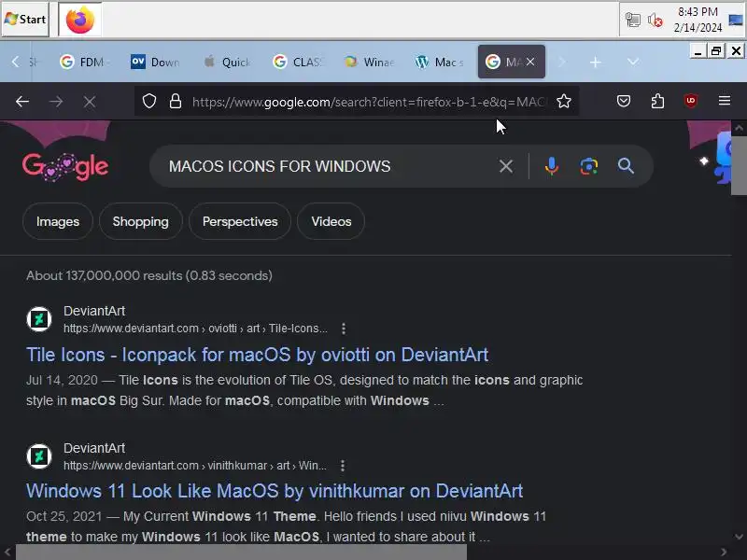Open Tile Icons Iconpack for macOS result
Screen dimensions: 747x560
pos(258,355)
